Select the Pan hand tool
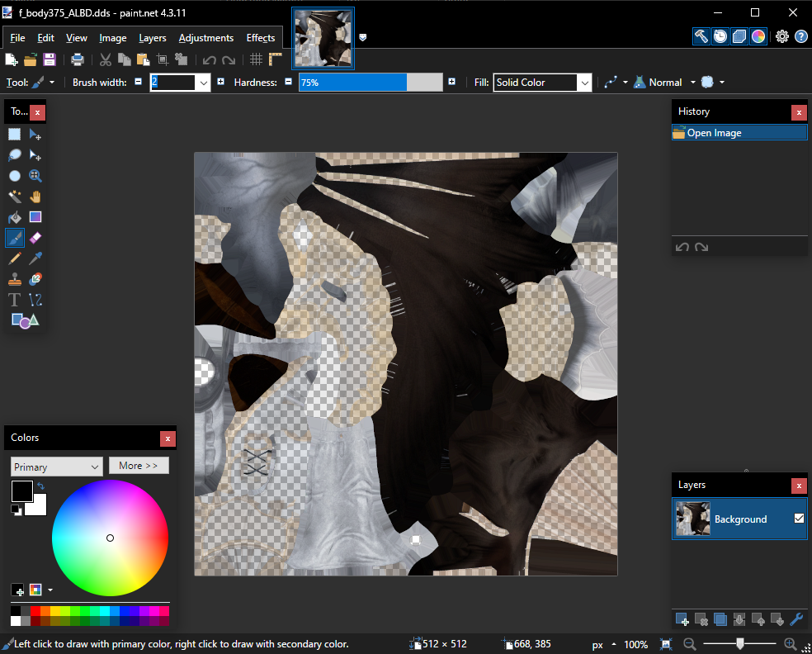This screenshot has height=654, width=812. click(x=35, y=197)
